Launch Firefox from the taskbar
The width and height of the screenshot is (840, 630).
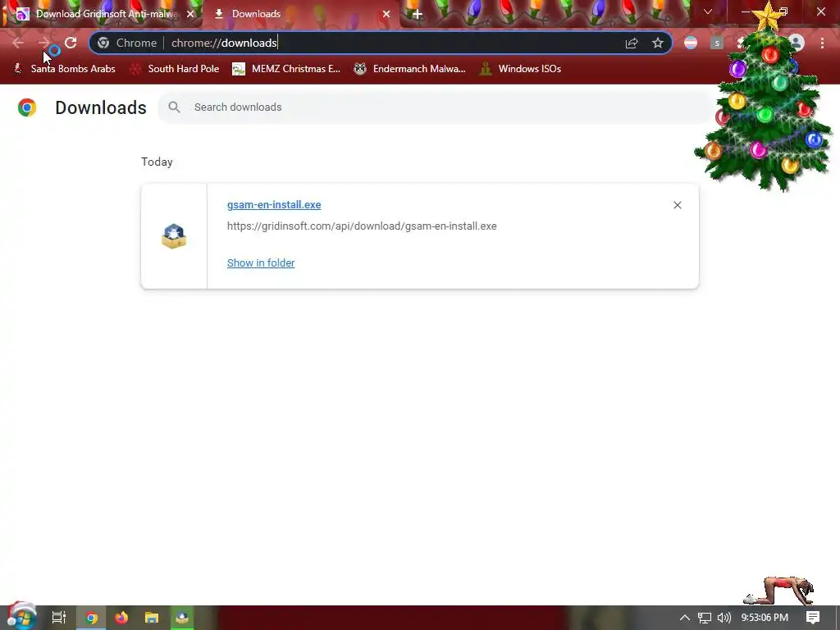[121, 618]
